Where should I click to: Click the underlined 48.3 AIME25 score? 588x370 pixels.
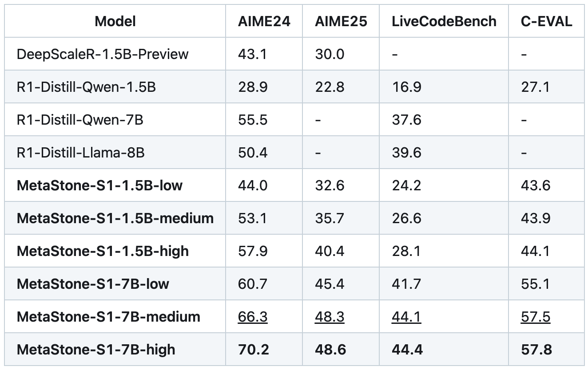click(330, 317)
